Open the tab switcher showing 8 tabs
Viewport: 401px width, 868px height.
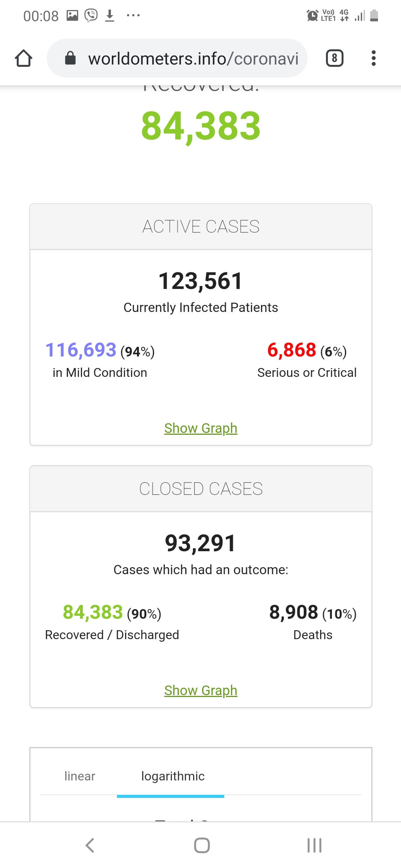tap(335, 58)
